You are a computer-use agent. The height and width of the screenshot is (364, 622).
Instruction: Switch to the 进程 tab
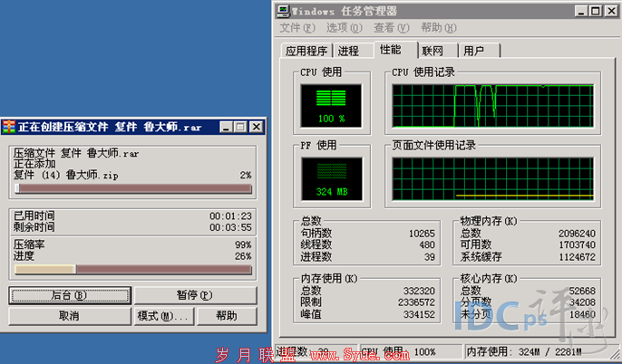click(353, 51)
